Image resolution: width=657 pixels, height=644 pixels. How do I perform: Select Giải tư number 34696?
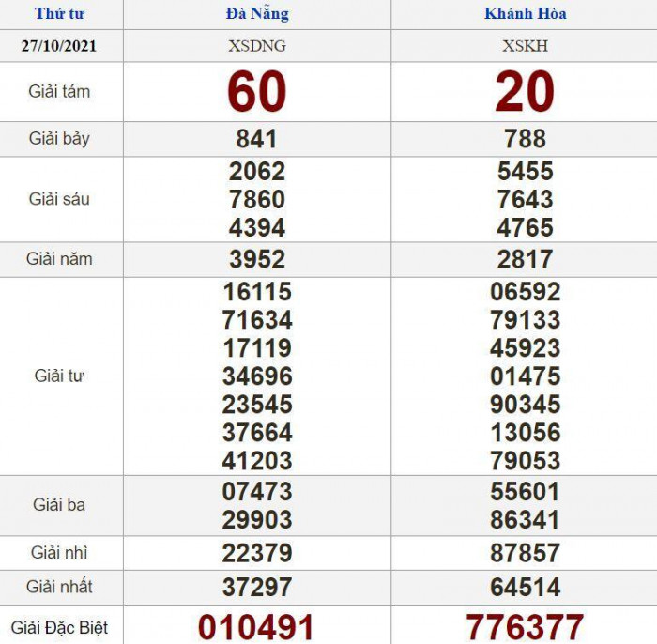tap(256, 376)
